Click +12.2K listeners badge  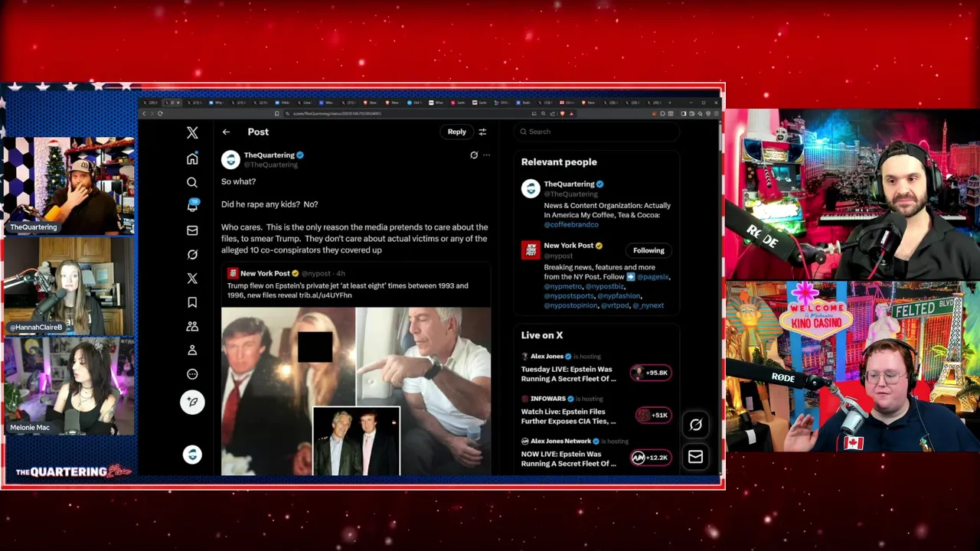coord(651,458)
